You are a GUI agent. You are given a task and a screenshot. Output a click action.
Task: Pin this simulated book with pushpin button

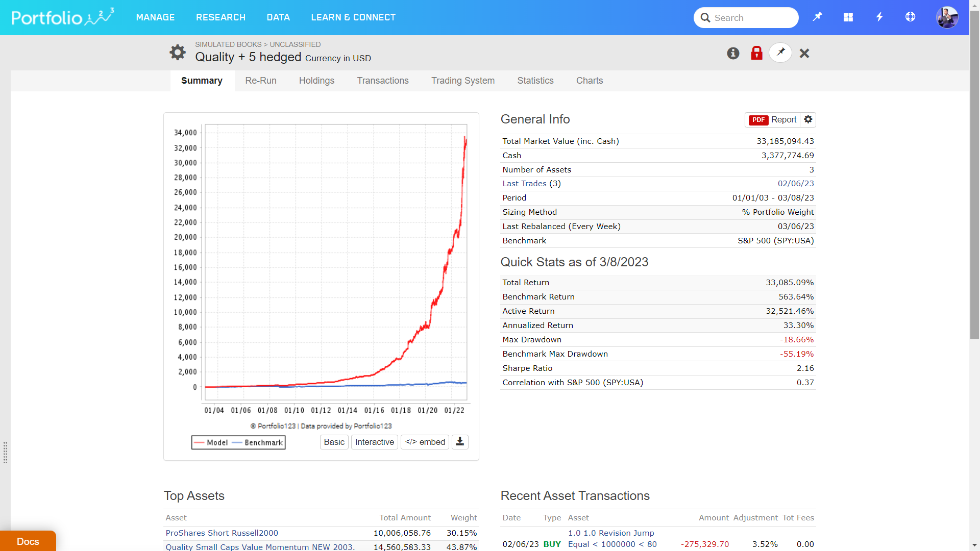(x=780, y=53)
